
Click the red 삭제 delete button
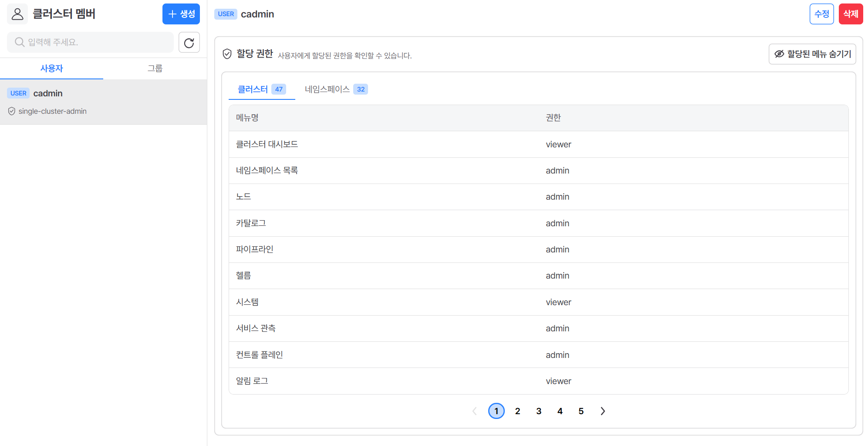(851, 14)
